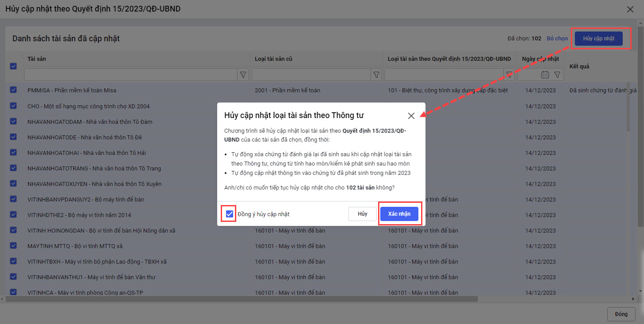The width and height of the screenshot is (644, 324).
Task: Uncheck the NHAVANHOATOHAI row checkbox
Action: point(13,153)
